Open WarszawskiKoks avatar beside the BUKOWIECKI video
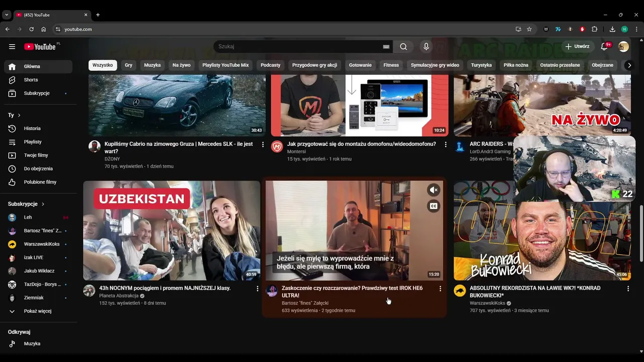The height and width of the screenshot is (362, 644). pyautogui.click(x=460, y=291)
